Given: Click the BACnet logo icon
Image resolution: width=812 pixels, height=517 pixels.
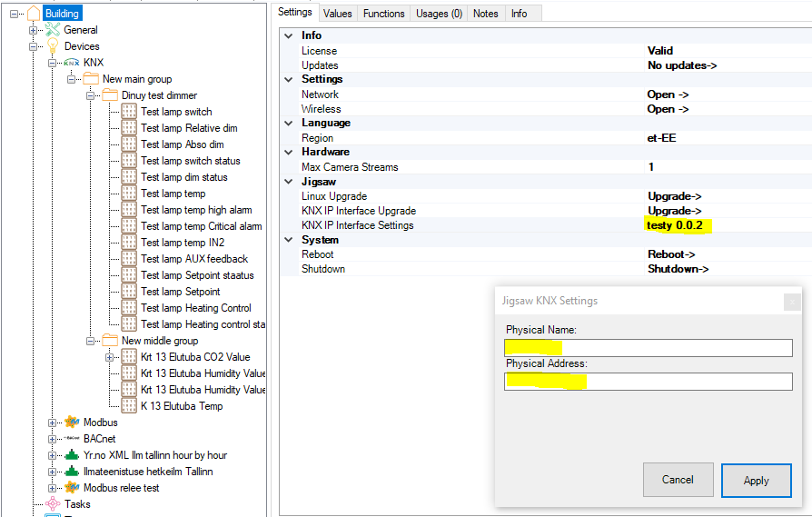Looking at the screenshot, I should point(71,439).
